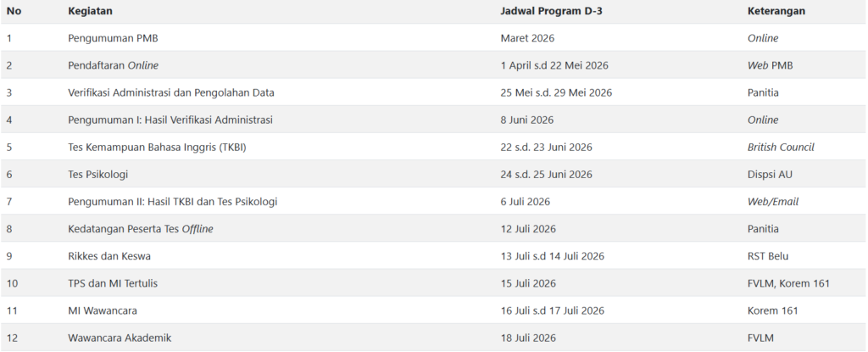This screenshot has height=352, width=868.
Task: Select the 8 Juni 2026 date
Action: (x=526, y=120)
